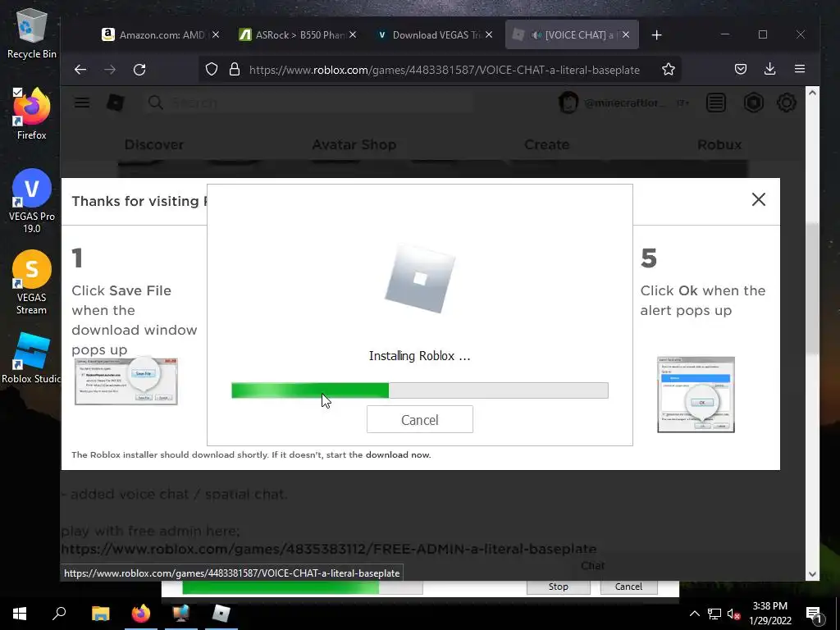Close the Amazon.com tab
Viewport: 840px width, 630px height.
tap(216, 34)
